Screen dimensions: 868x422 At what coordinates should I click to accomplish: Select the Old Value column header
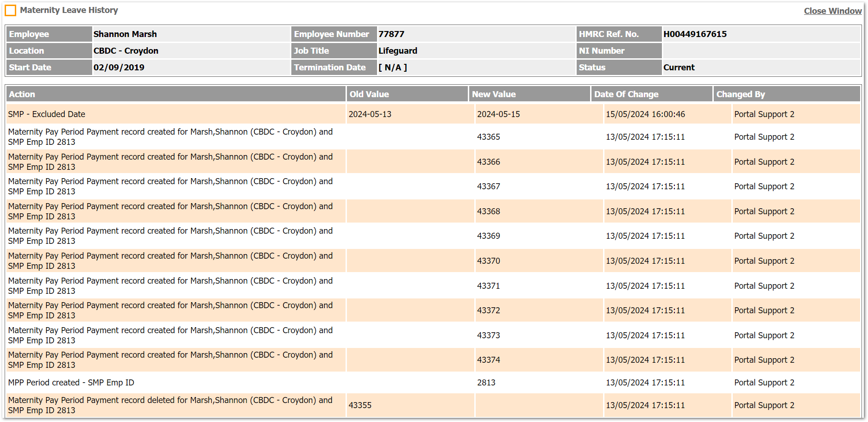click(369, 94)
